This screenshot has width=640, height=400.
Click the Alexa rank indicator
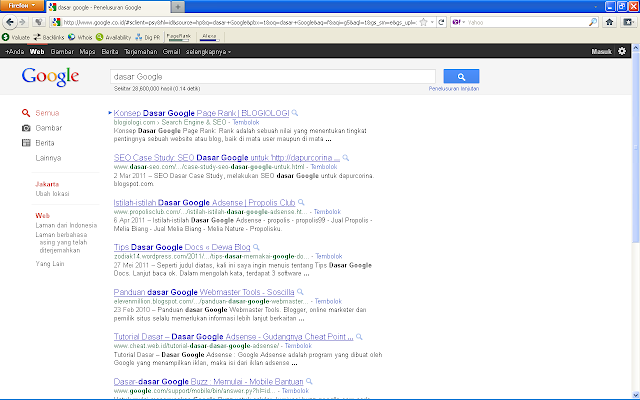tap(209, 37)
